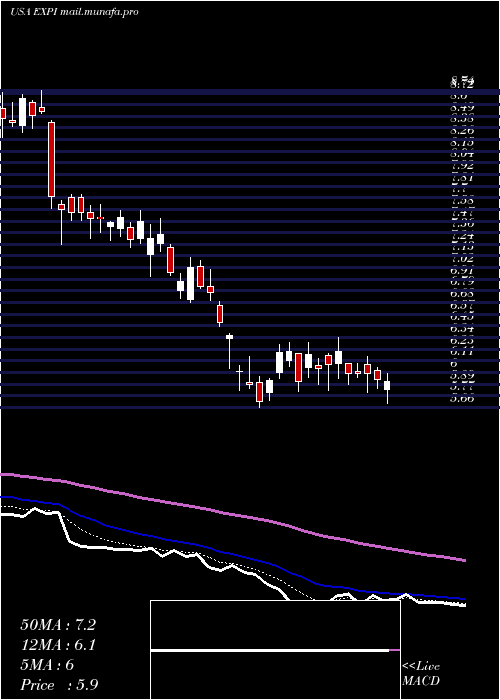
Task: Click the <<Live MACD label
Action: [421, 674]
